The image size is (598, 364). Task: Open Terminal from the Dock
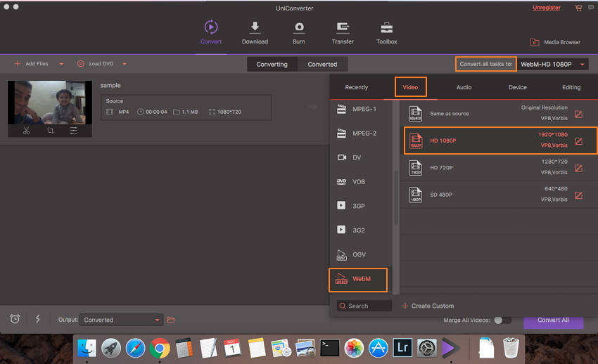pyautogui.click(x=330, y=348)
